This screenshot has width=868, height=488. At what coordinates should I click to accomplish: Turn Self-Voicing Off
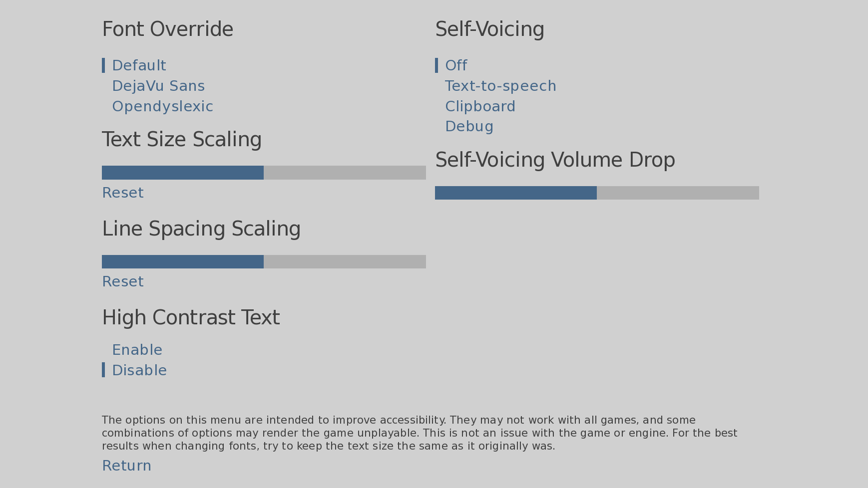456,65
